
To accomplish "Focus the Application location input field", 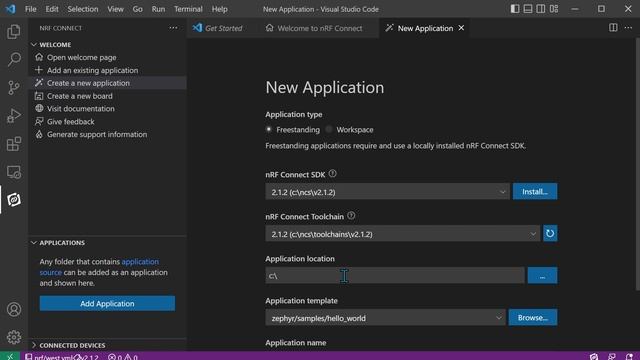I will pyautogui.click(x=395, y=276).
